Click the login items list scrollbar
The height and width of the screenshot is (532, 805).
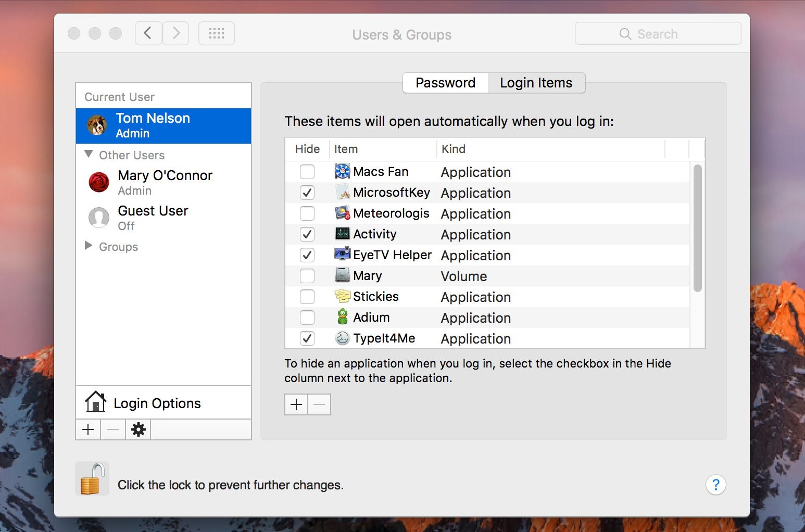[x=697, y=228]
